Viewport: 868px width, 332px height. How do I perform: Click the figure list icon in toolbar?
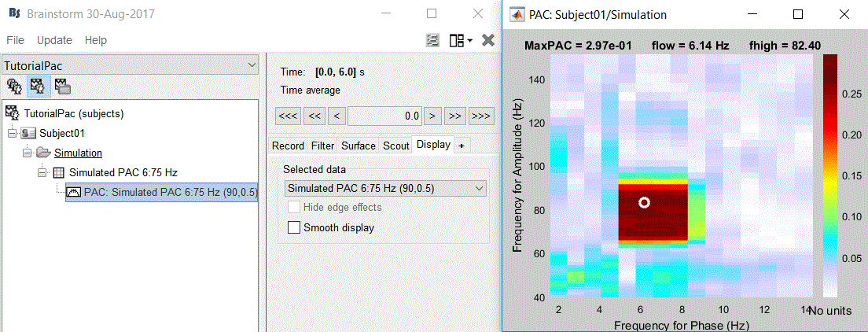point(432,40)
